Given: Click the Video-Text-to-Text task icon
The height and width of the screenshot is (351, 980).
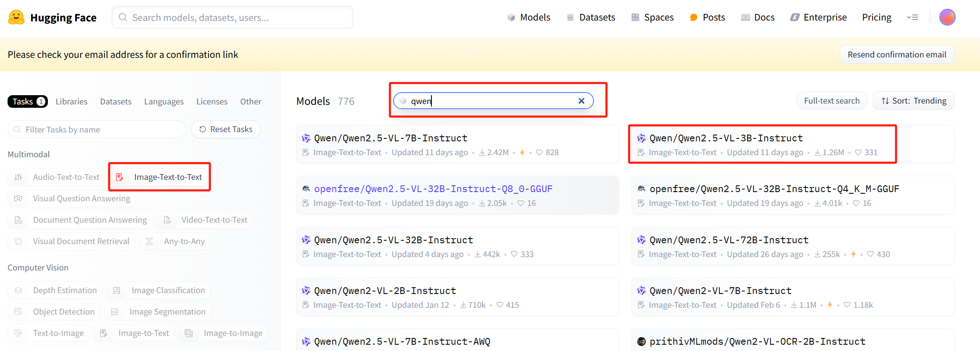Looking at the screenshot, I should [167, 220].
